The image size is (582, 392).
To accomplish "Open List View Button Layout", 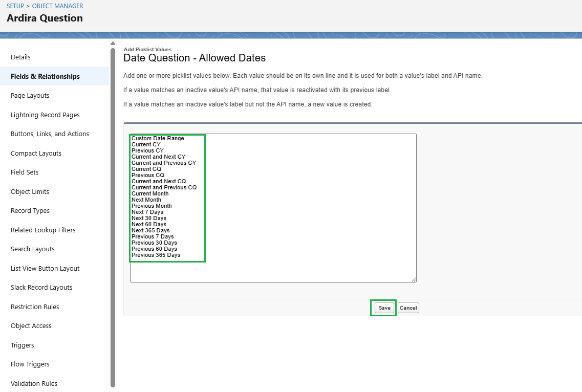I will pos(45,268).
